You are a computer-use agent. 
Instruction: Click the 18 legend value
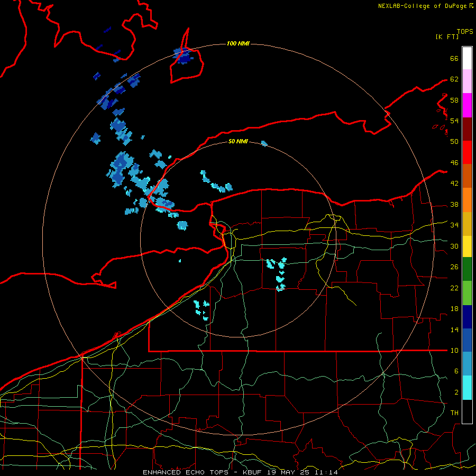[x=454, y=309]
